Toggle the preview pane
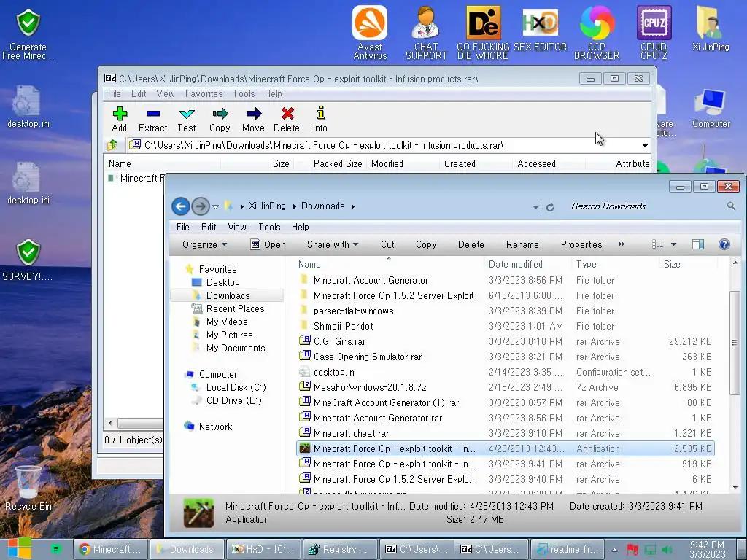 [x=698, y=244]
